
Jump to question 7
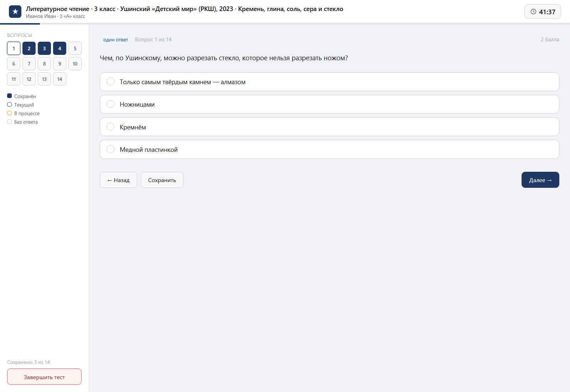coord(29,64)
